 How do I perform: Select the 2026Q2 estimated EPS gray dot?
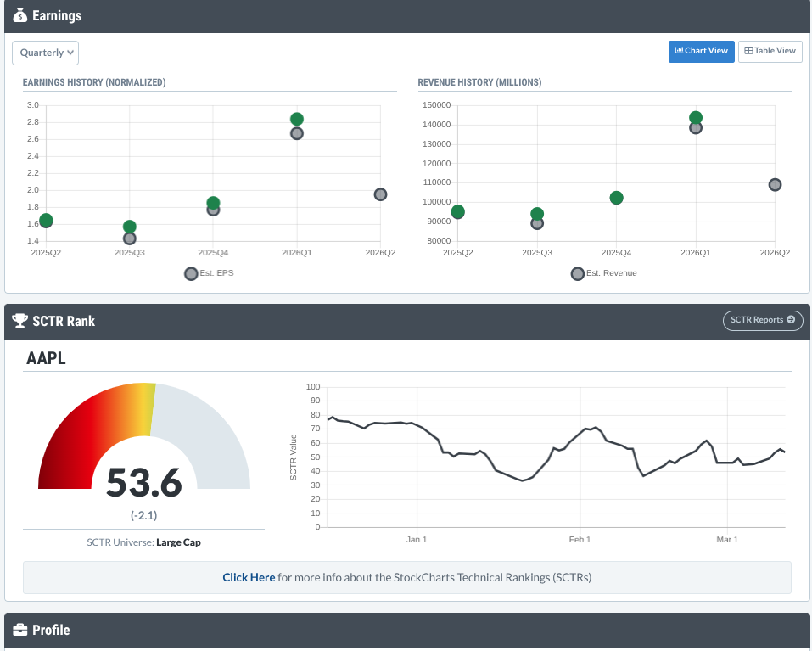(x=381, y=194)
